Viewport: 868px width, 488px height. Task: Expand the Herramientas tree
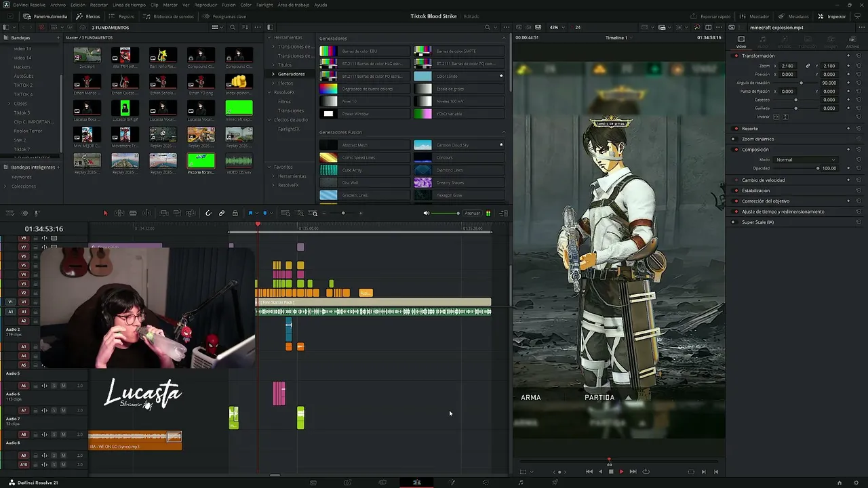(x=271, y=37)
